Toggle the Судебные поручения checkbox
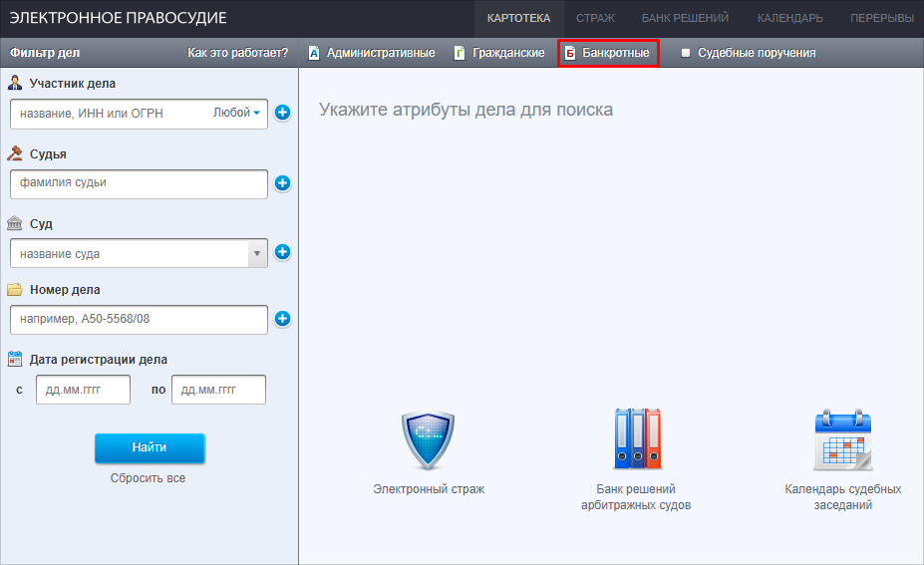Screen dimensions: 924x565 pyautogui.click(x=686, y=53)
